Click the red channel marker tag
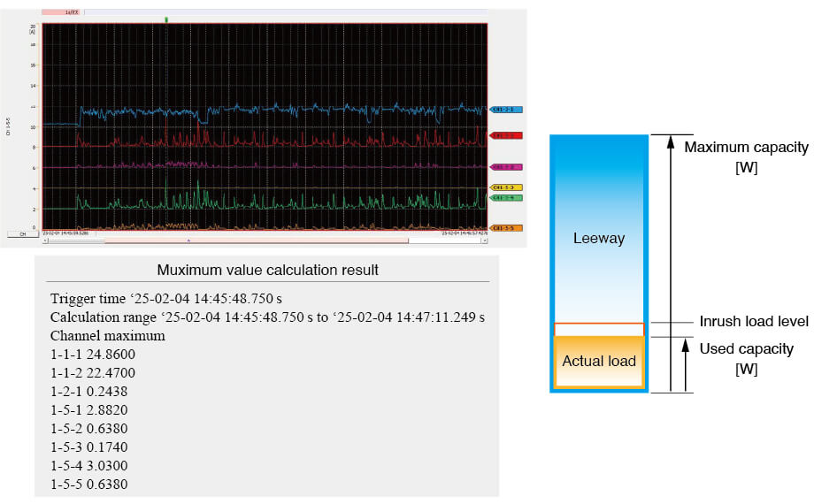 coord(506,135)
